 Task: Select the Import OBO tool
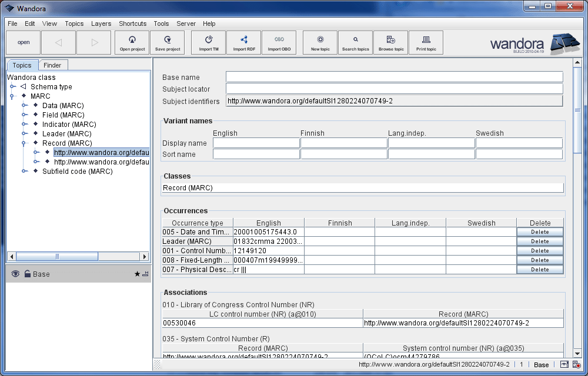coord(279,42)
